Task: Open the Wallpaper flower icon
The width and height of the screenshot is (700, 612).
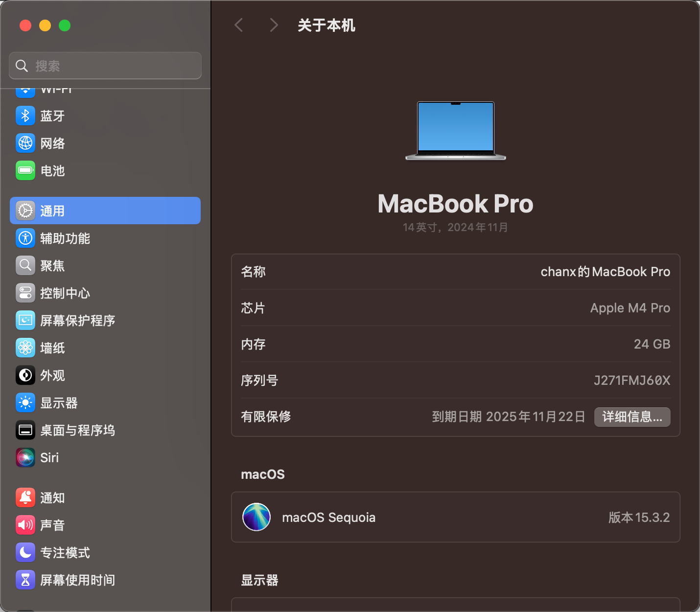Action: pos(25,348)
